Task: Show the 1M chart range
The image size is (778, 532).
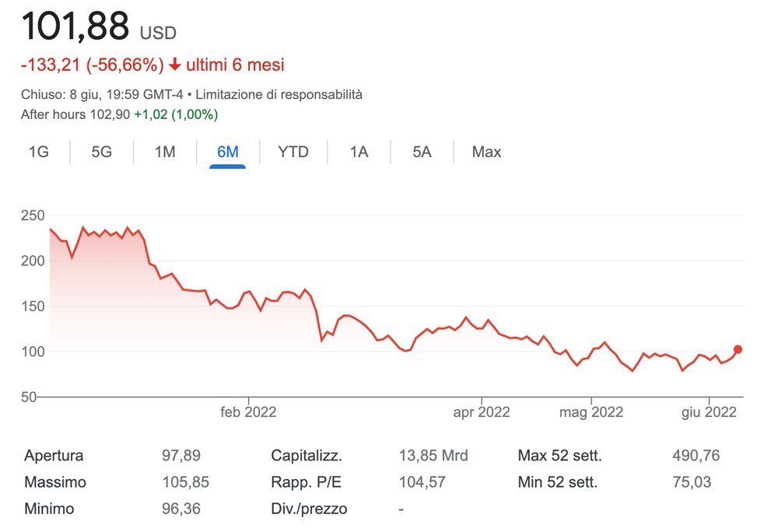Action: tap(165, 152)
